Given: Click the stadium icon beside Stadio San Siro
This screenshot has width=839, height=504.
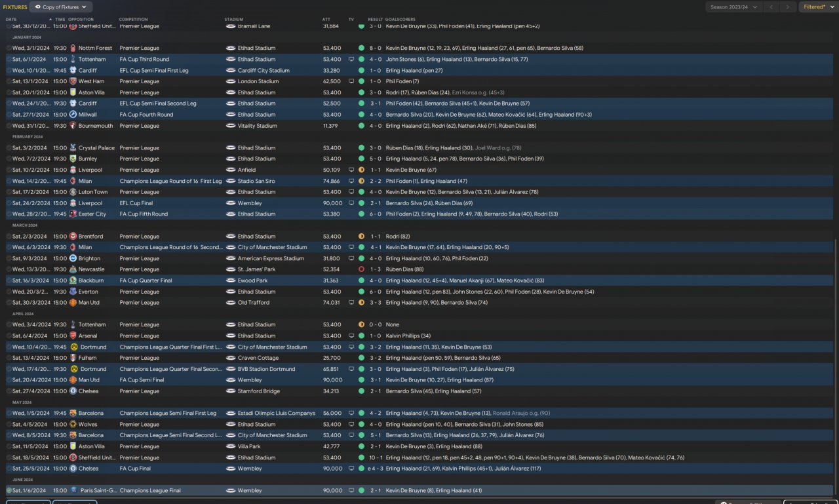Looking at the screenshot, I should (x=230, y=181).
